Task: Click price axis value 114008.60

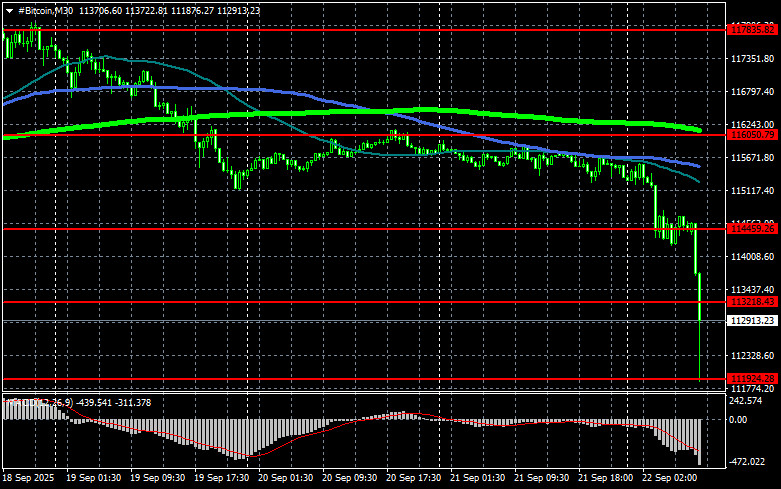Action: click(x=753, y=256)
